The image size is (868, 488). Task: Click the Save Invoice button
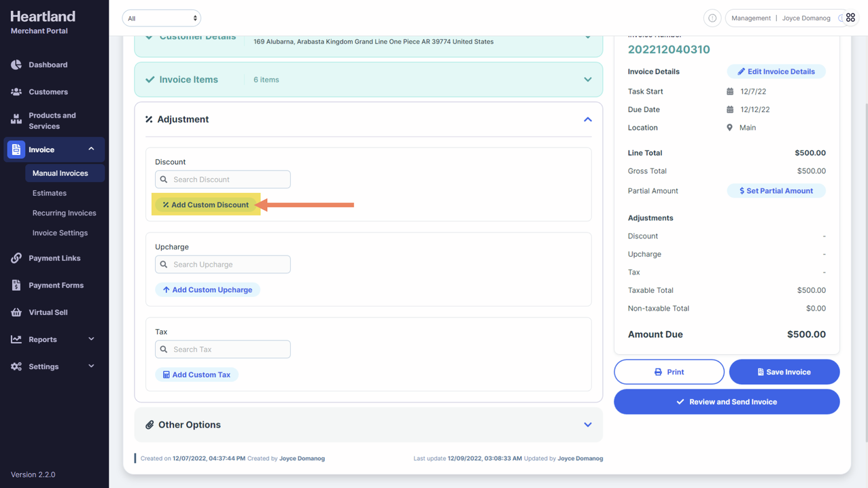784,372
